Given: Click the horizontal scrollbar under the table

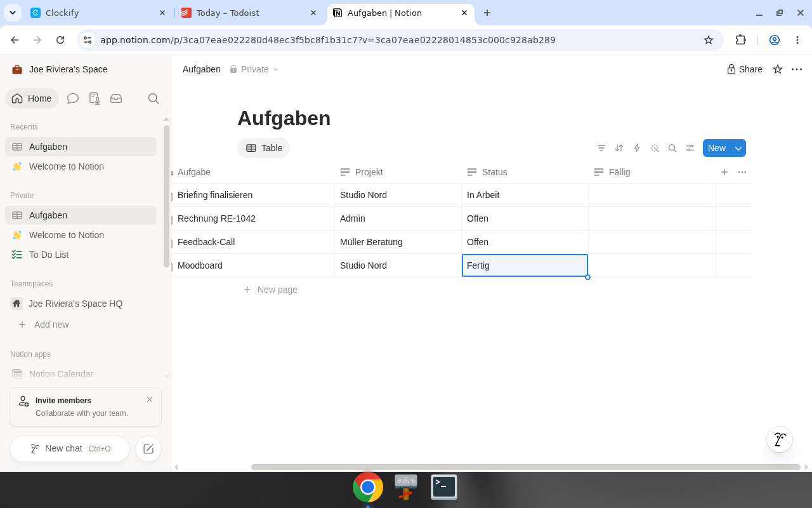Looking at the screenshot, I should 526,467.
